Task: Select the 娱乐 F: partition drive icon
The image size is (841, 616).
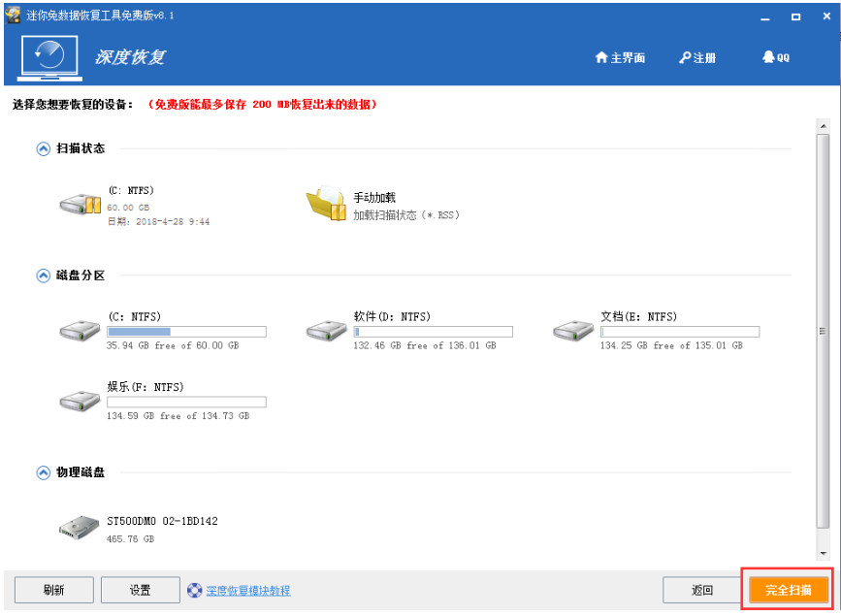Action: pyautogui.click(x=80, y=401)
